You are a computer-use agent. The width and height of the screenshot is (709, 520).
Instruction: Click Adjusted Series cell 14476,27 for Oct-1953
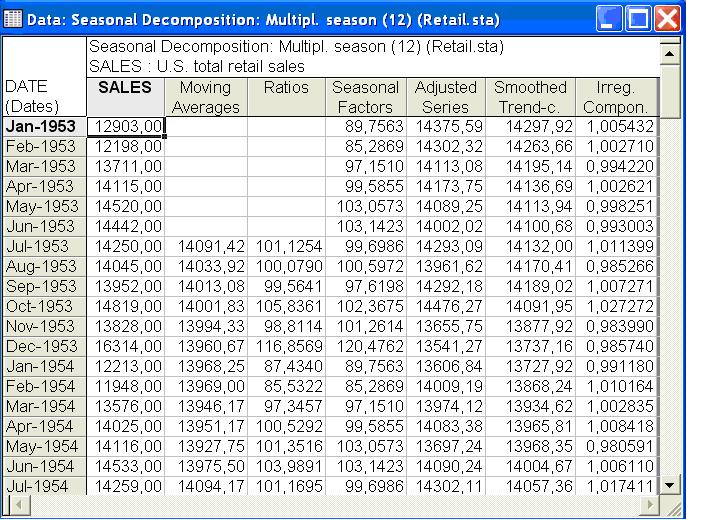coord(445,307)
